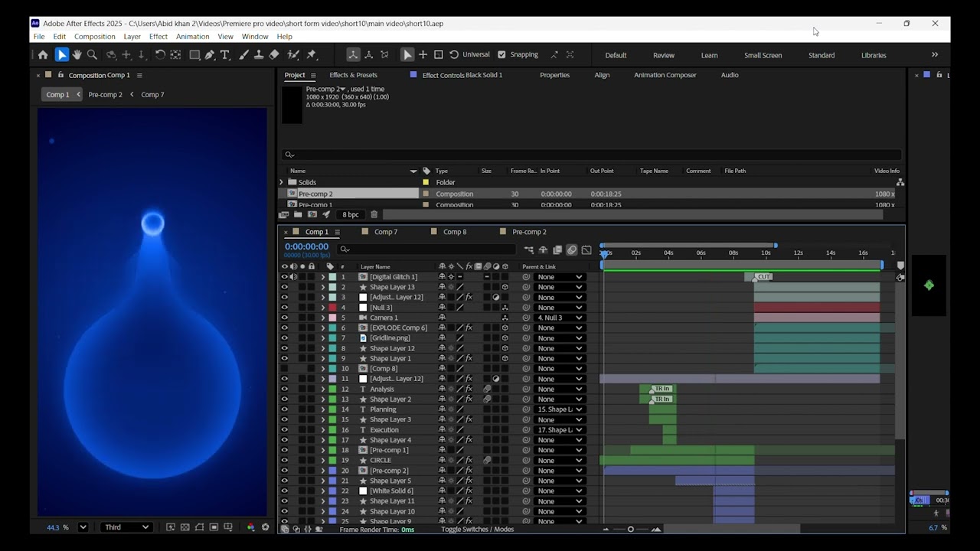Click the timeline zoom slider handle
980x551 pixels.
[x=631, y=530]
